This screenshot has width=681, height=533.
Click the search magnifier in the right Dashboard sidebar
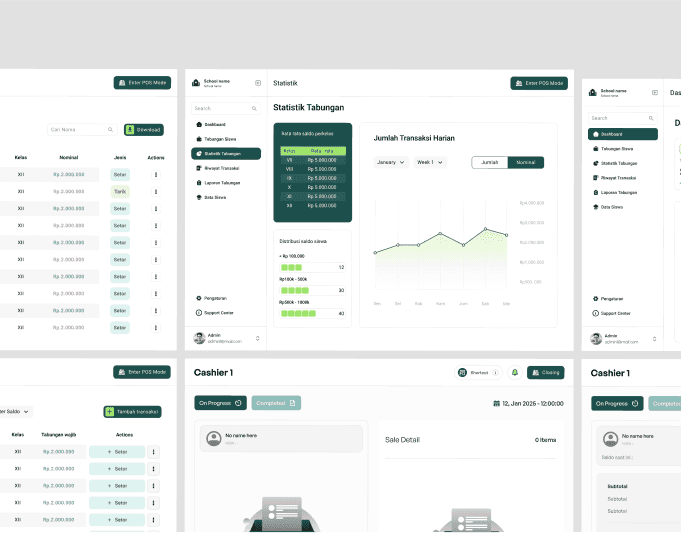651,118
